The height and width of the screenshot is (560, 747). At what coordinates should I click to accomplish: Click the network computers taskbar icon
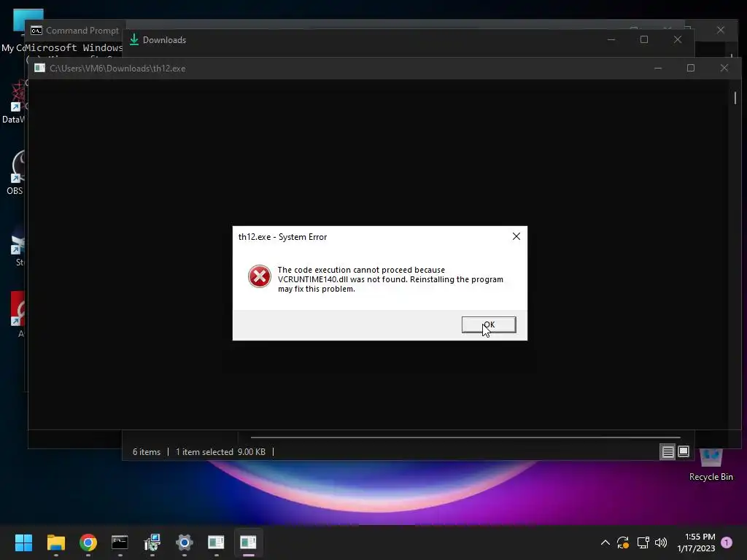[x=152, y=542]
